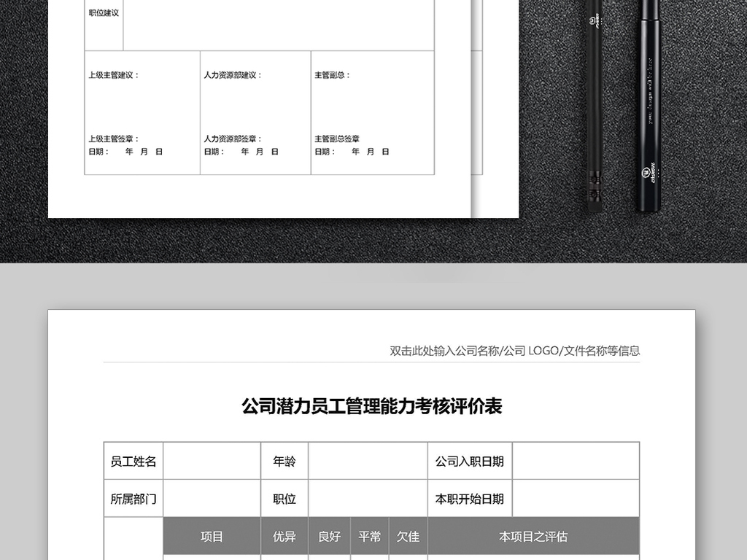Click the 良好 rating column header
Image resolution: width=747 pixels, height=560 pixels.
point(328,536)
